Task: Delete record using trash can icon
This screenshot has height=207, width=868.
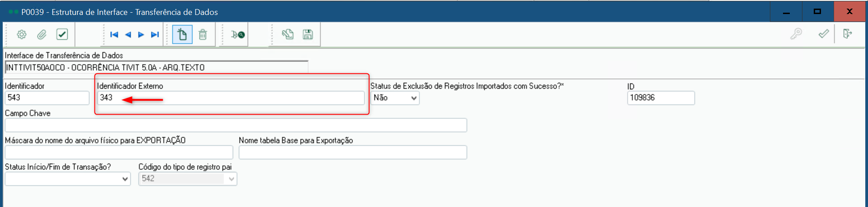Action: pyautogui.click(x=203, y=34)
